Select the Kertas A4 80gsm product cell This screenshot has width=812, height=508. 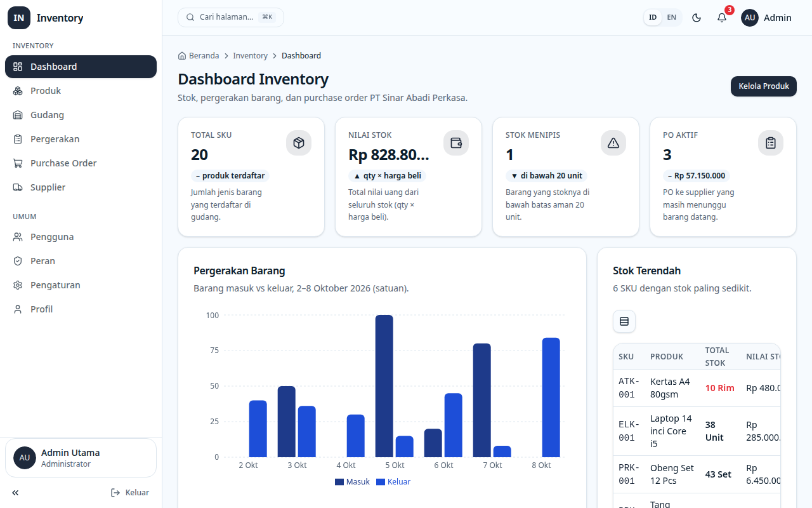[x=672, y=388]
